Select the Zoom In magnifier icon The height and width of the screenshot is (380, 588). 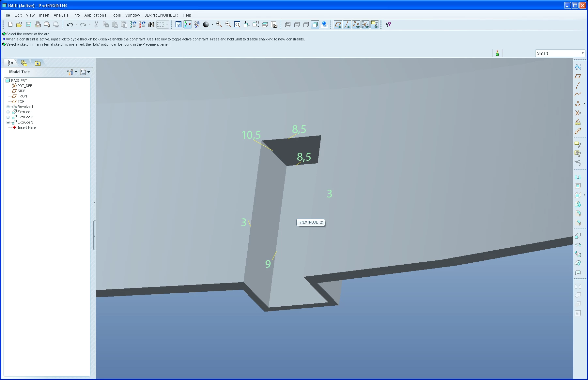click(x=219, y=24)
